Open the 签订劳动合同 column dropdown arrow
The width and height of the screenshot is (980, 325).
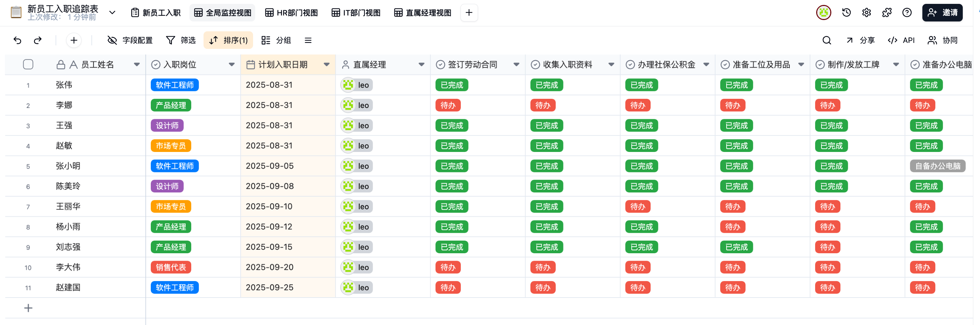tap(516, 65)
